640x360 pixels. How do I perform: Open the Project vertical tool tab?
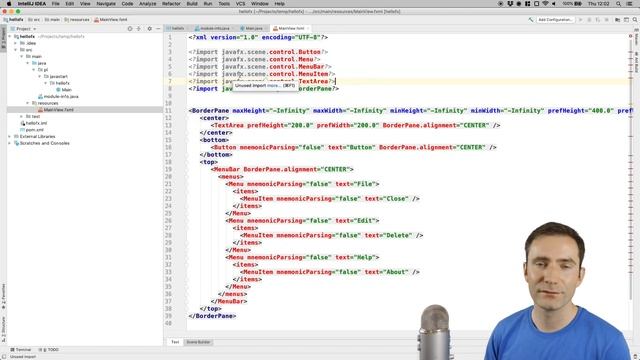click(3, 38)
